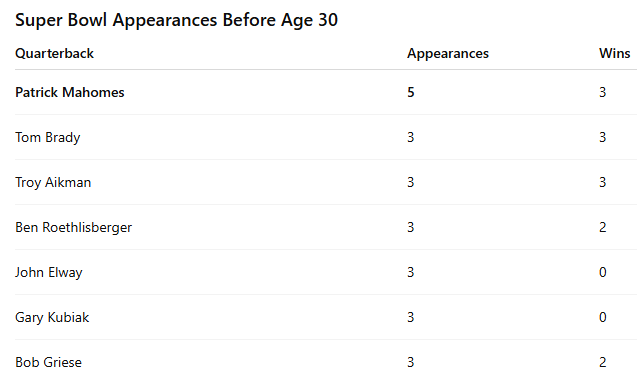Viewport: 637px width, 379px height.
Task: Click Tom Brady's appearances value
Action: (411, 137)
